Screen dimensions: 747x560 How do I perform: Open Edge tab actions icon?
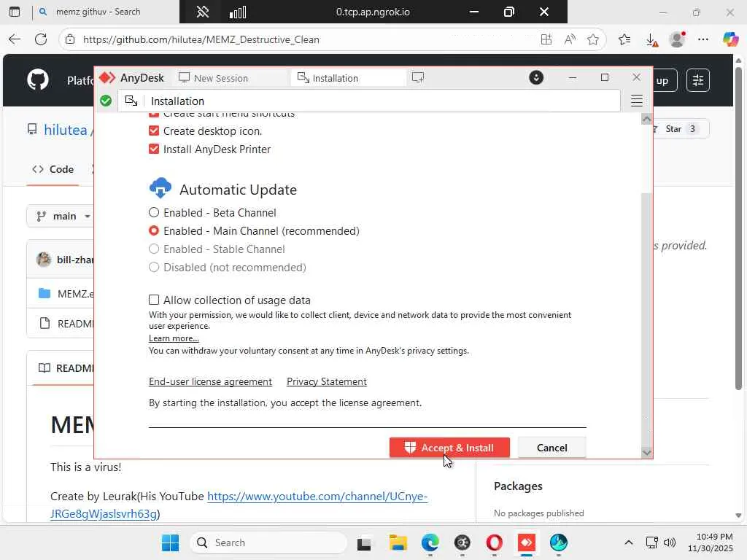pyautogui.click(x=15, y=12)
